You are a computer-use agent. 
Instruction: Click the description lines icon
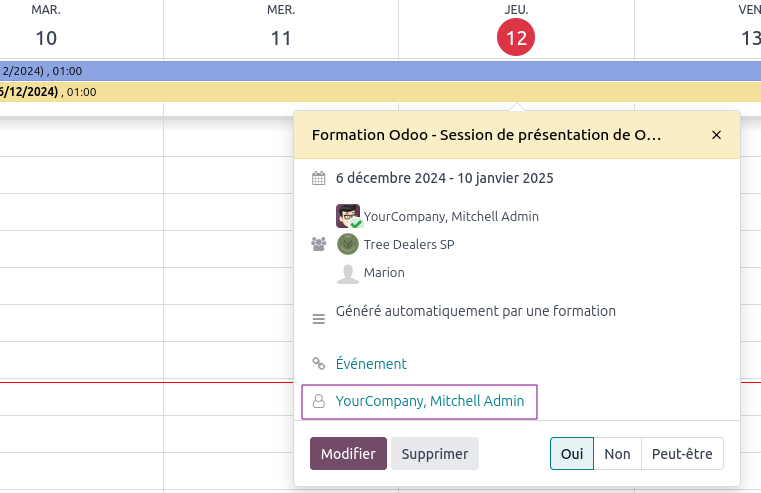(319, 319)
